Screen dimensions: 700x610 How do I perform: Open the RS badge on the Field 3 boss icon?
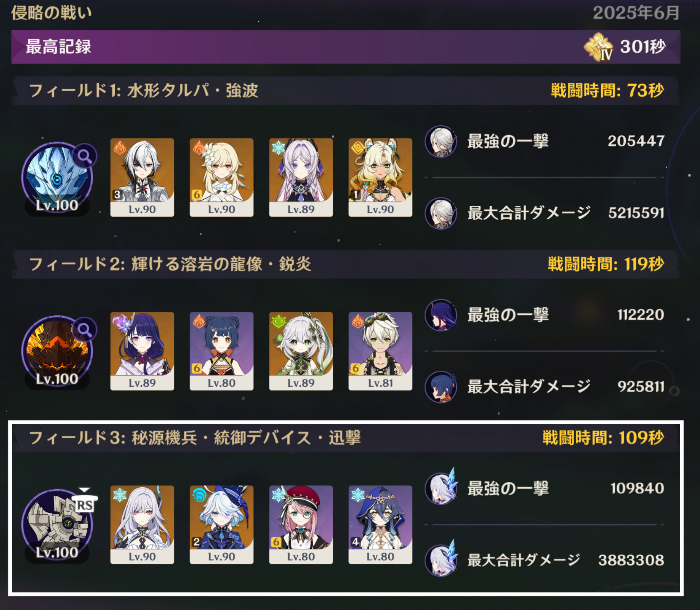point(85,503)
